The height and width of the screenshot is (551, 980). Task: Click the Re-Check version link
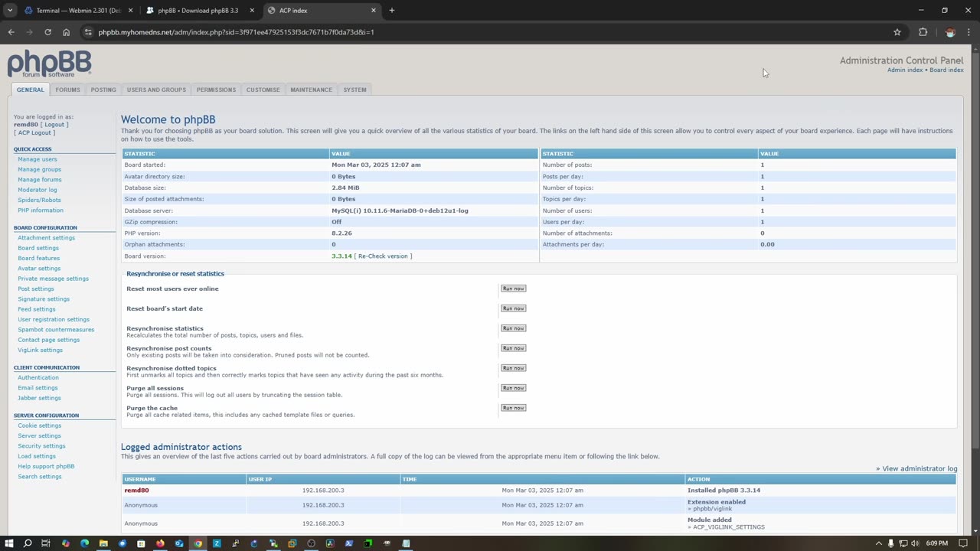pos(383,256)
